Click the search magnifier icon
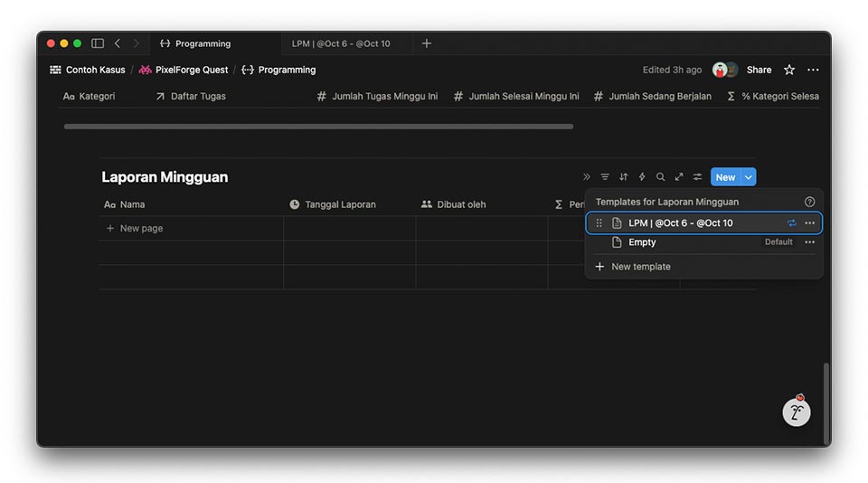 click(660, 177)
